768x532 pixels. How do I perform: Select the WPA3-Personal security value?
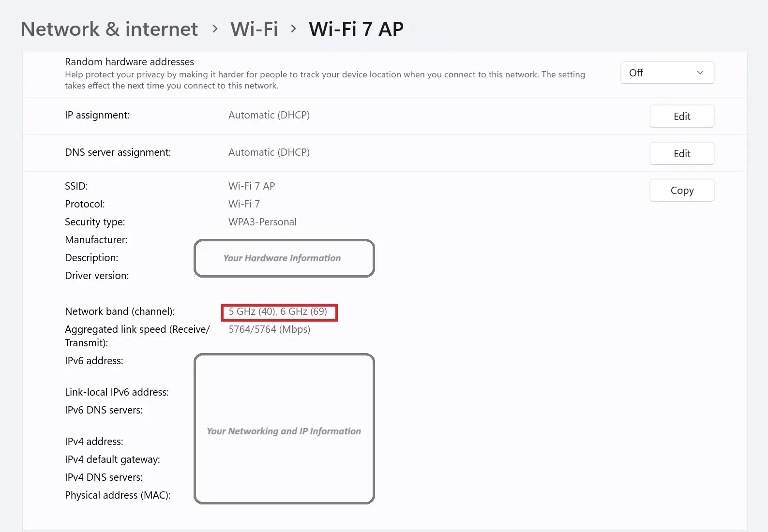pos(262,222)
